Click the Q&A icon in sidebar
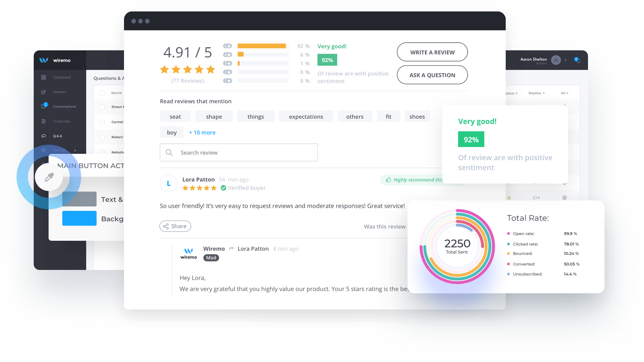Image resolution: width=644 pixels, height=362 pixels. point(43,136)
